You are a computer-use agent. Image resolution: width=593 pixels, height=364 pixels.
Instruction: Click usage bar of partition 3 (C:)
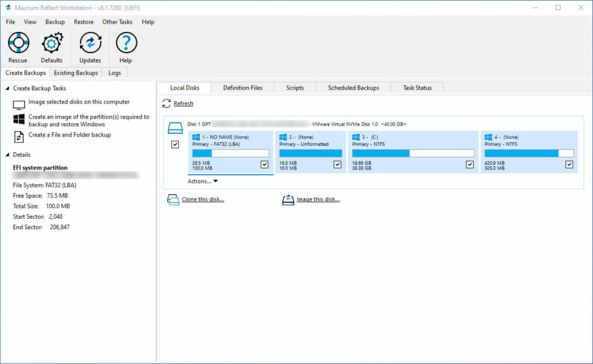coord(413,153)
